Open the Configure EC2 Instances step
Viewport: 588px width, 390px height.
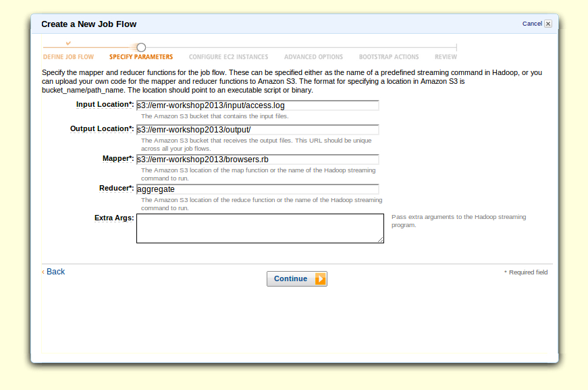click(228, 57)
